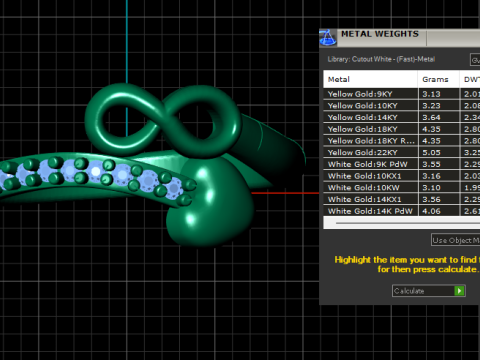Click the 3.16 grams value

pos(431,176)
